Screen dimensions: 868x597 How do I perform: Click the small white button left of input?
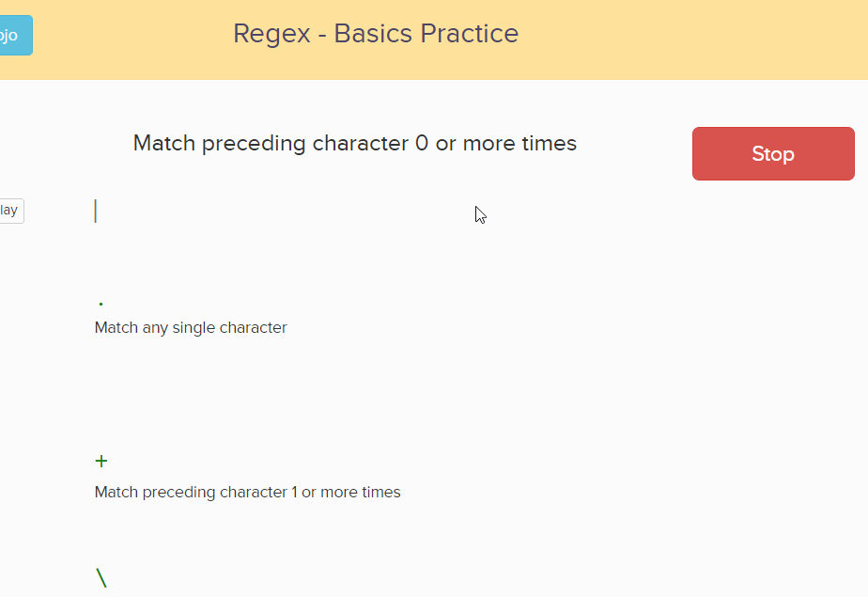tap(10, 211)
